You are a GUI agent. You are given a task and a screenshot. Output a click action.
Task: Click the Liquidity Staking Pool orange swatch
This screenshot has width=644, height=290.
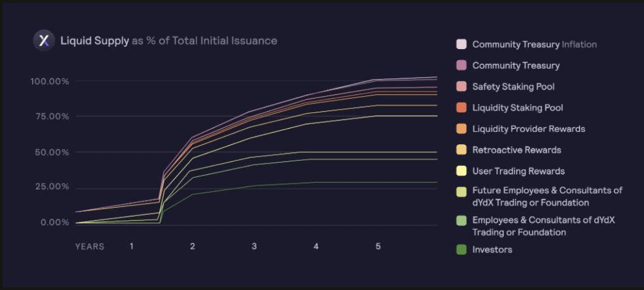point(461,108)
